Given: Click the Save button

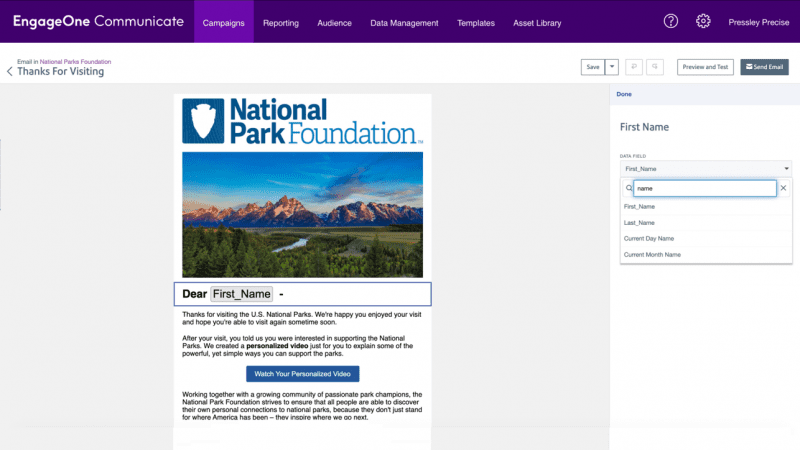Looking at the screenshot, I should pyautogui.click(x=593, y=67).
